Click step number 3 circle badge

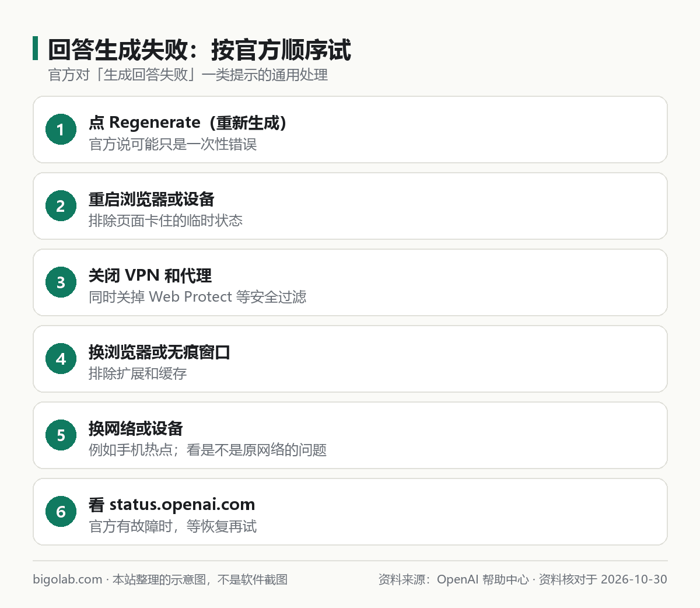coord(61,282)
